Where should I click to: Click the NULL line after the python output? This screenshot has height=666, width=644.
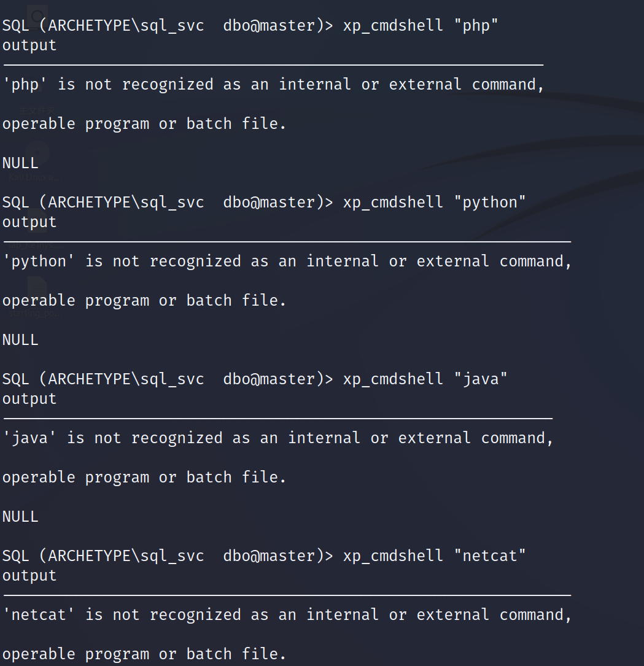[x=20, y=340]
